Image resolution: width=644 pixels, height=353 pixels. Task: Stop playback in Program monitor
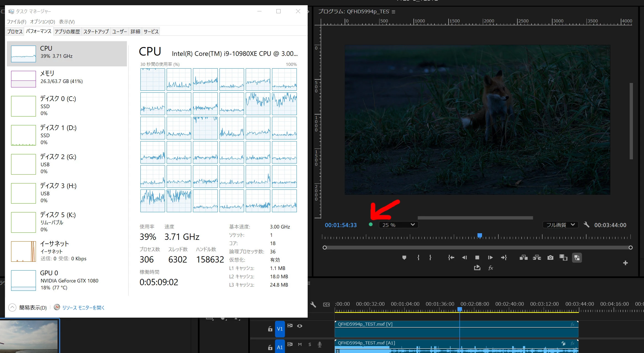(477, 258)
